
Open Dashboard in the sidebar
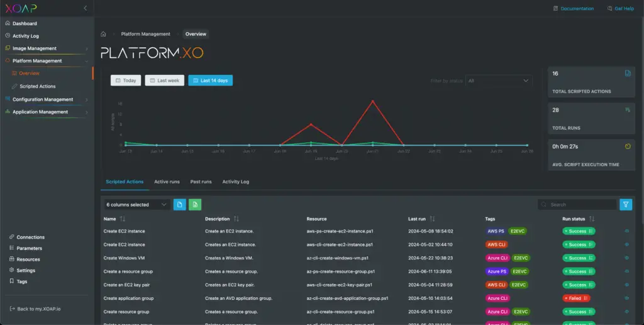(x=25, y=23)
